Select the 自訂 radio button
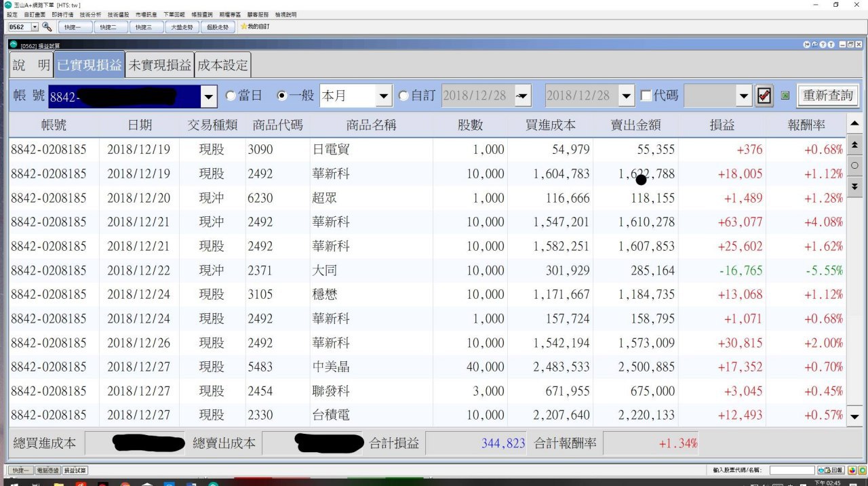Viewport: 868px width, 486px height. [403, 96]
